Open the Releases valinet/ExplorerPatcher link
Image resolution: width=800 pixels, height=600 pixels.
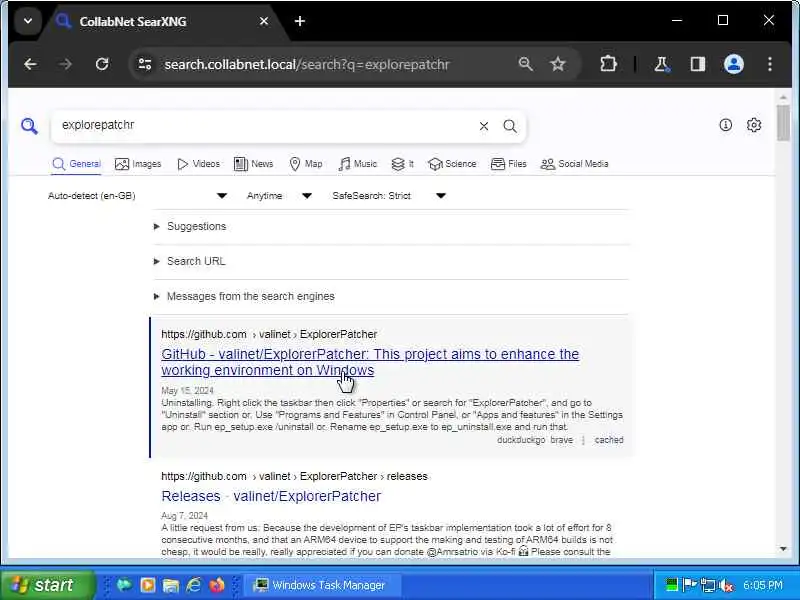(x=271, y=496)
